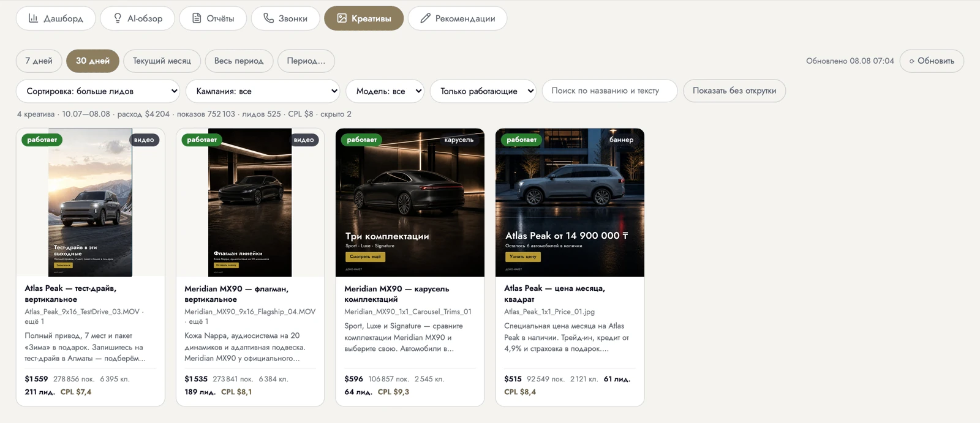980x423 pixels.
Task: Click file name Atlas_Peak_9x16_TestDrive_03.MOV
Action: (82, 312)
